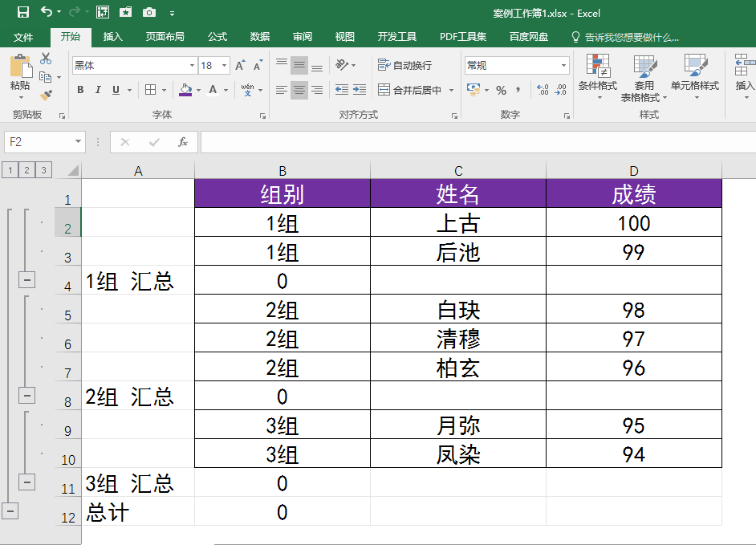Screen dimensions: 756x545
Task: Open the Name Box dropdown arrow
Action: point(78,142)
